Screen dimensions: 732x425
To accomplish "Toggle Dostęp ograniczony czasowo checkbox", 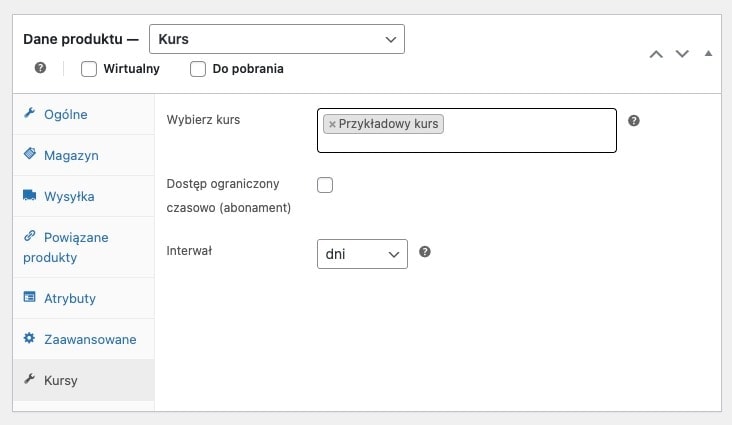I will point(325,185).
